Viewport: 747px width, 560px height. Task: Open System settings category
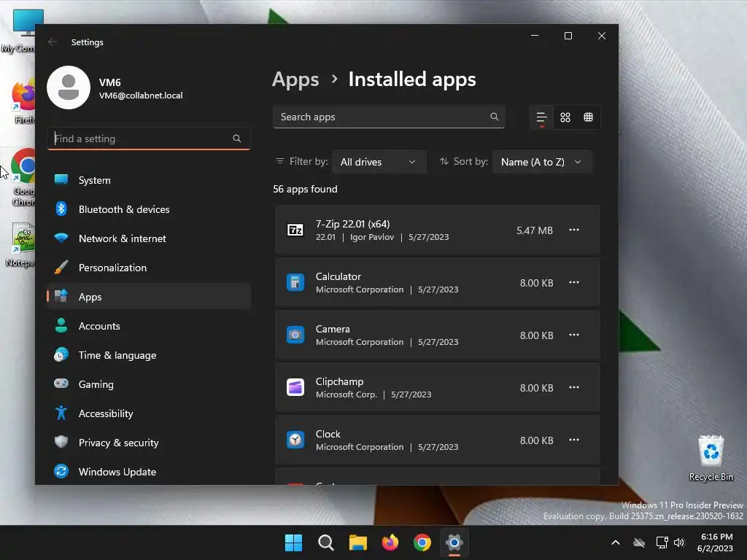149,180
